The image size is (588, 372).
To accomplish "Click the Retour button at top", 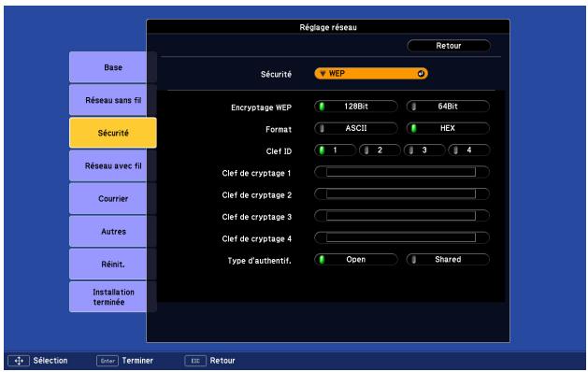I will (x=449, y=46).
